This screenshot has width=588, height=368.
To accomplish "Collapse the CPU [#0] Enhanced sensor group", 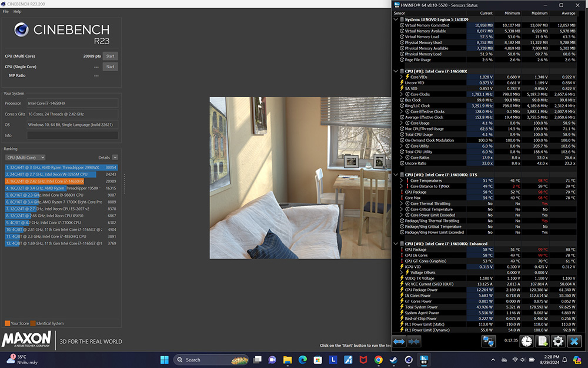I will (396, 244).
